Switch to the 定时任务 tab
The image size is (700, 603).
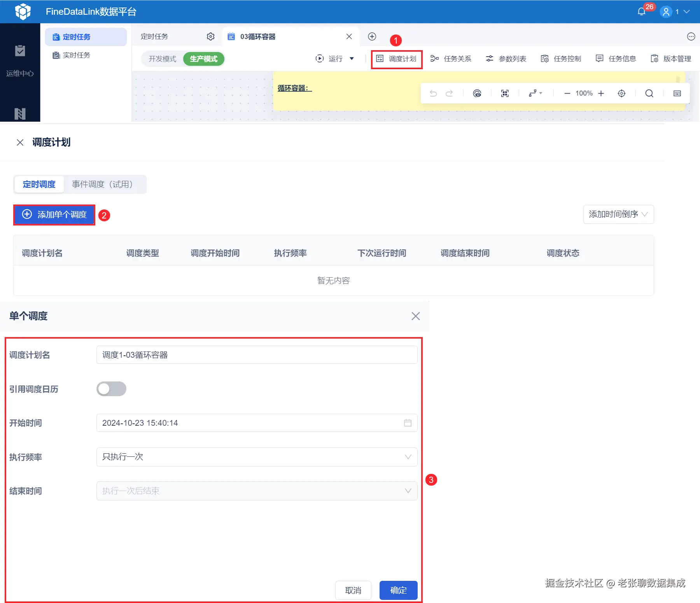[x=154, y=37]
